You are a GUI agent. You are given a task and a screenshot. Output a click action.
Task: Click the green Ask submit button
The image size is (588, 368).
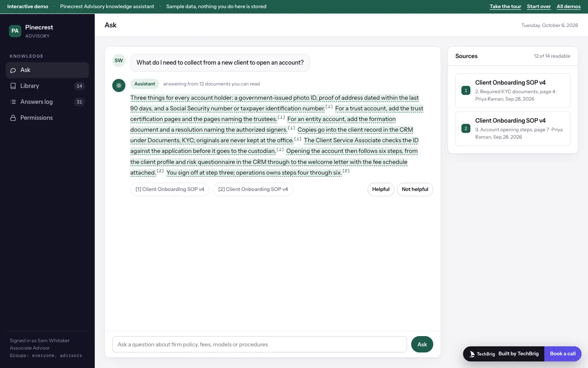coord(422,344)
